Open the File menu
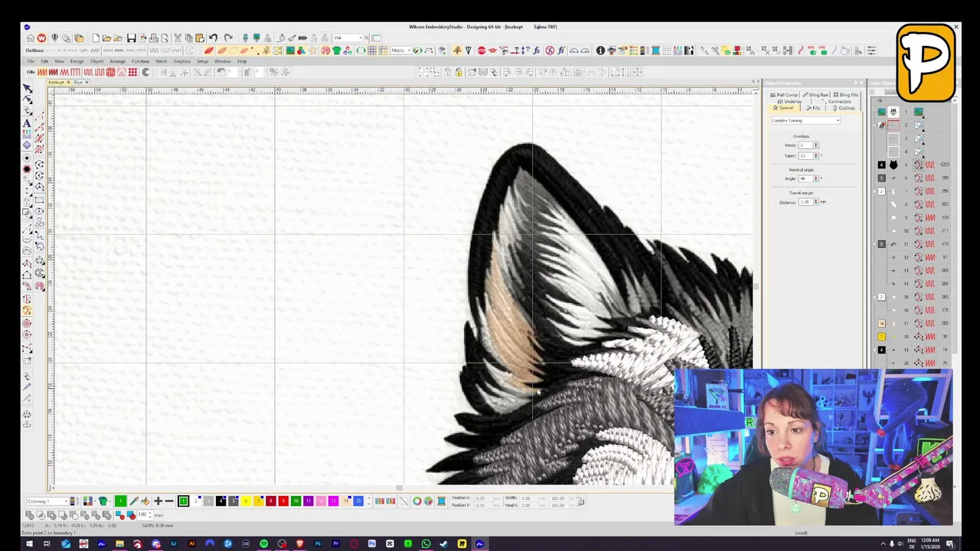Image resolution: width=980 pixels, height=551 pixels. coord(31,61)
